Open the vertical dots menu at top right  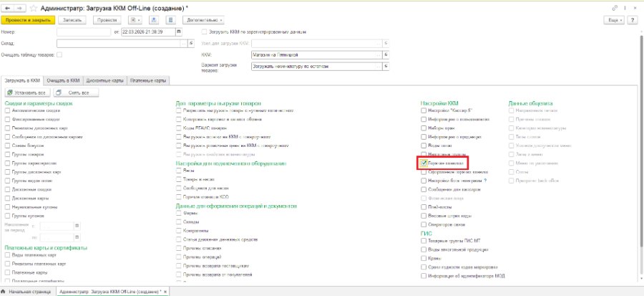click(x=625, y=8)
